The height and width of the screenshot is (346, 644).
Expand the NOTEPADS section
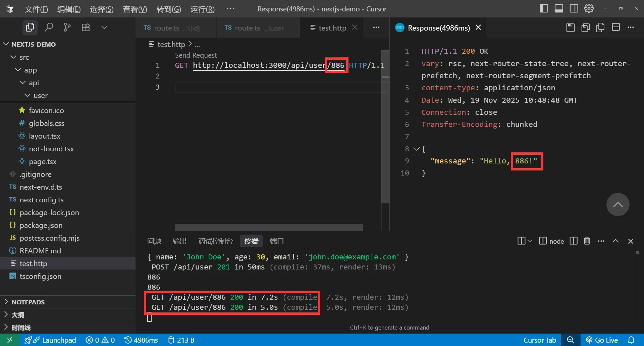(x=28, y=302)
